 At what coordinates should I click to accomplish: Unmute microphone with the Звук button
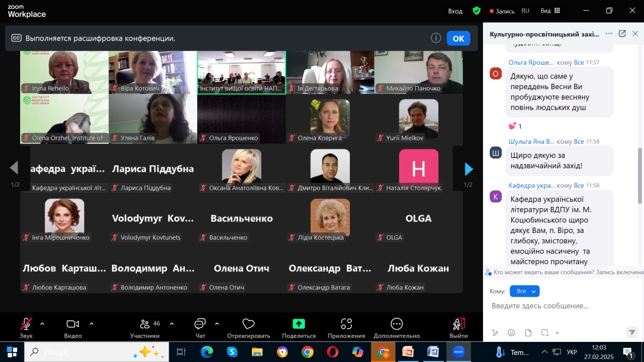(x=26, y=324)
